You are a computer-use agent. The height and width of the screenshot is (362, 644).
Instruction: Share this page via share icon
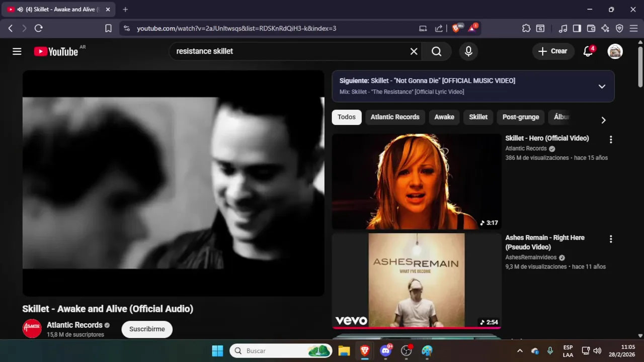[439, 29]
